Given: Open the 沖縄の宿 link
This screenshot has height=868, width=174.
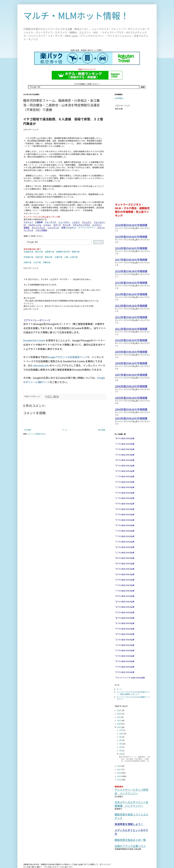Looking at the screenshot, I should point(47,262).
